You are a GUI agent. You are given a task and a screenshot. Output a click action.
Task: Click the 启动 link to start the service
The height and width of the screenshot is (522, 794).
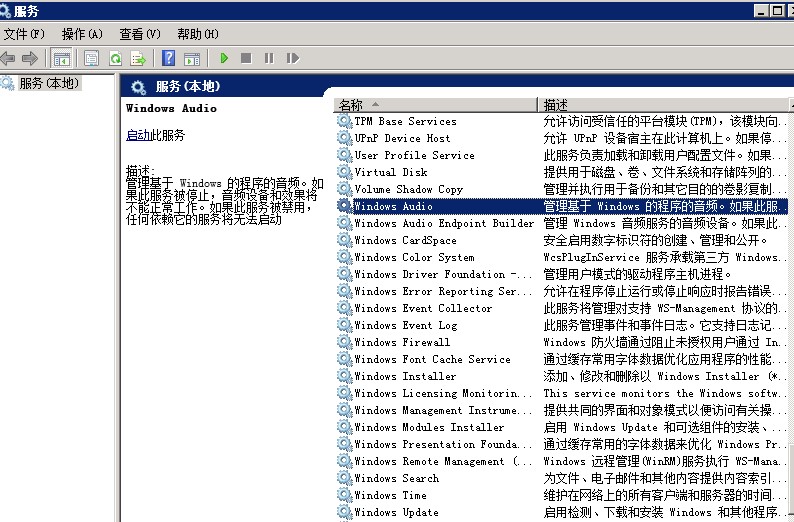tap(138, 135)
